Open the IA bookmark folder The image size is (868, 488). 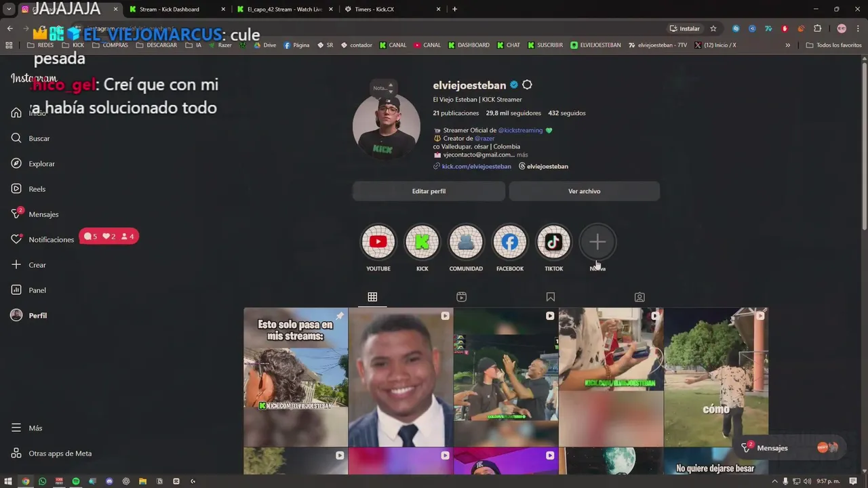(193, 45)
